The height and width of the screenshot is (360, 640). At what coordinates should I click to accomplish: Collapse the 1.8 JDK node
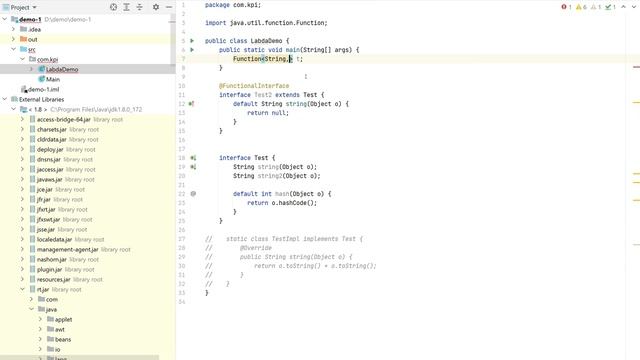[13, 109]
